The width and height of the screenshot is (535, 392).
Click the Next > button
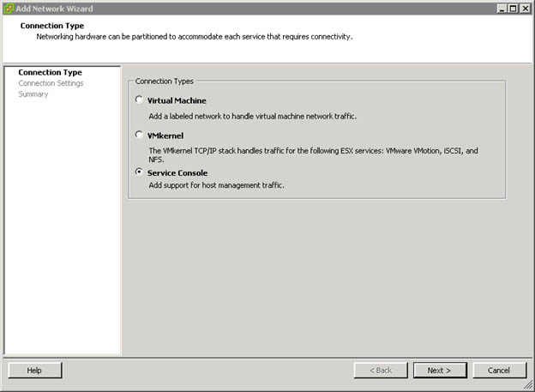click(439, 370)
